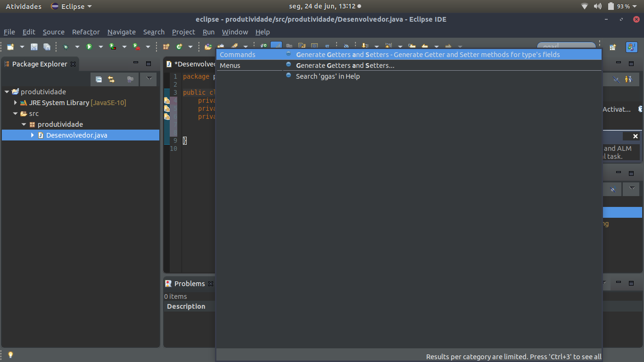Click the green Run icon
This screenshot has width=644, height=362.
pos(89,47)
